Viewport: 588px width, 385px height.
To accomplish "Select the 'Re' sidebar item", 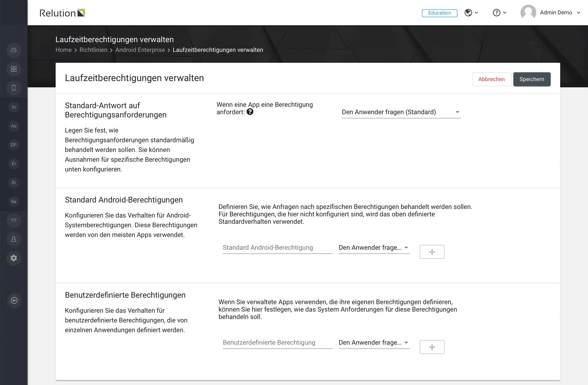I will pos(14,202).
